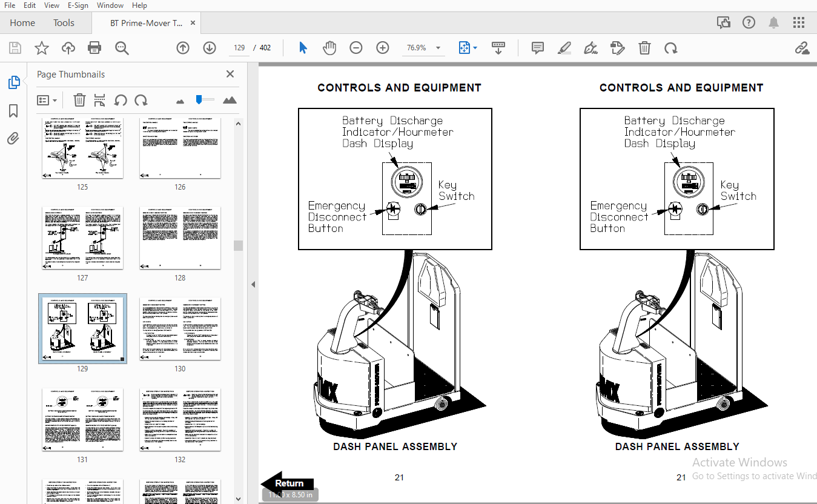Click the upload to cloud icon

click(68, 48)
